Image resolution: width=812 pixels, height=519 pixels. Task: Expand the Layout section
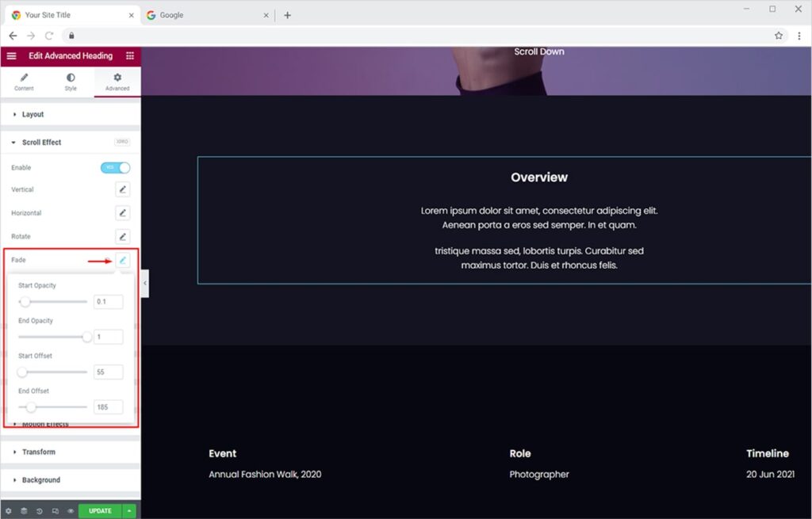(x=33, y=115)
